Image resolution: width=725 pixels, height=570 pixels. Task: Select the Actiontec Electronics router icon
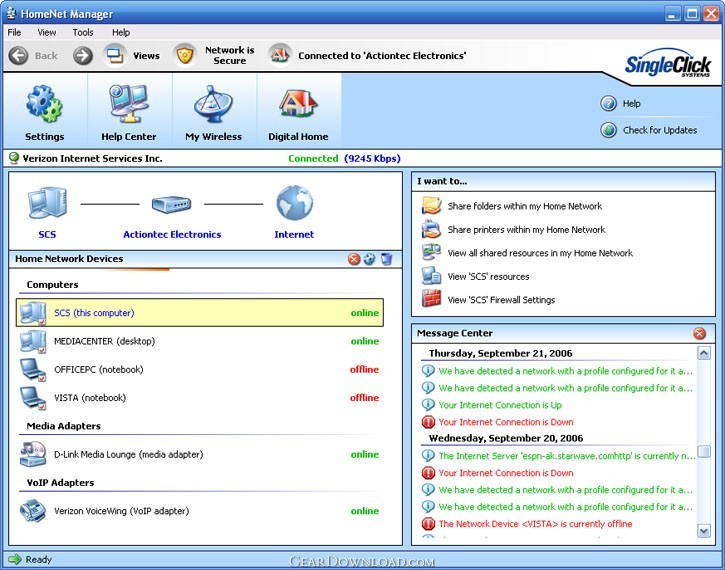click(172, 204)
